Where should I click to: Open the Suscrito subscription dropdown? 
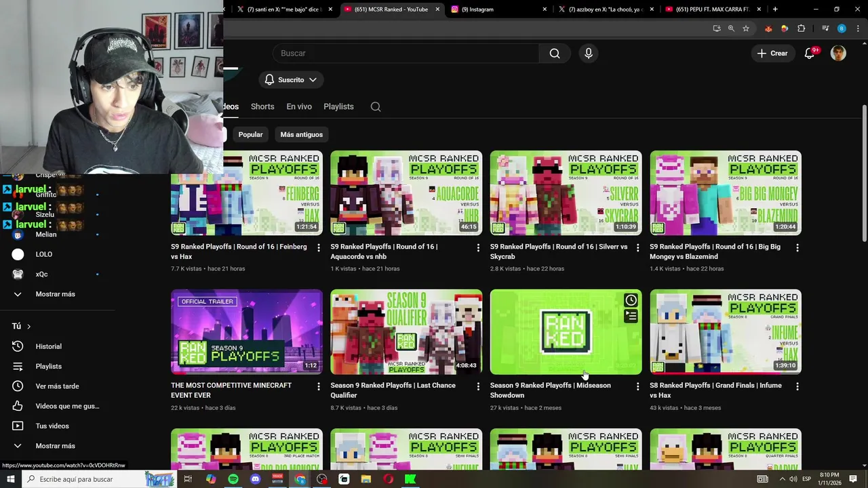point(291,80)
